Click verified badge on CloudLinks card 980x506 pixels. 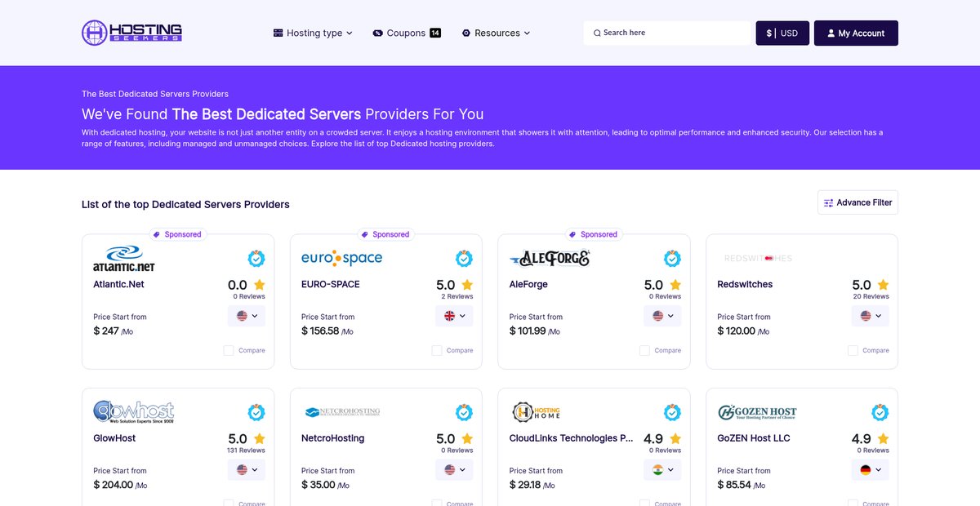[672, 412]
